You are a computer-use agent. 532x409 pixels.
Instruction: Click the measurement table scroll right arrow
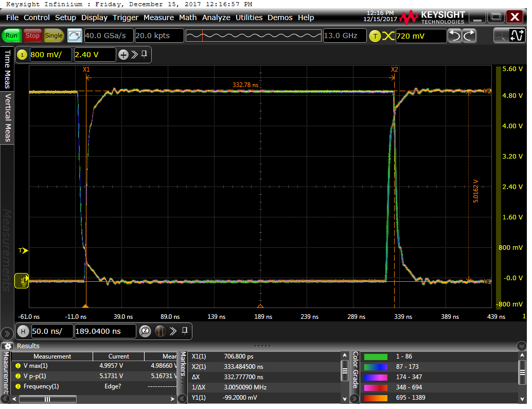tap(172, 399)
